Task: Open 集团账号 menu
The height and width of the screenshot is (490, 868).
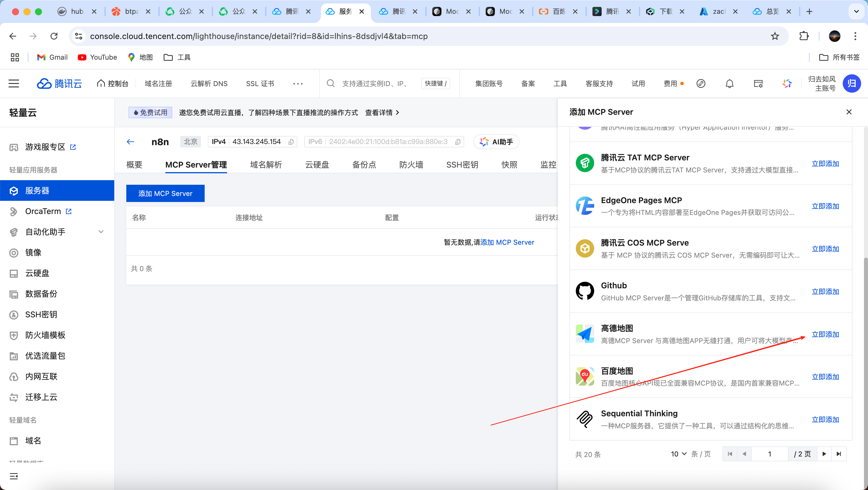Action: coord(489,83)
